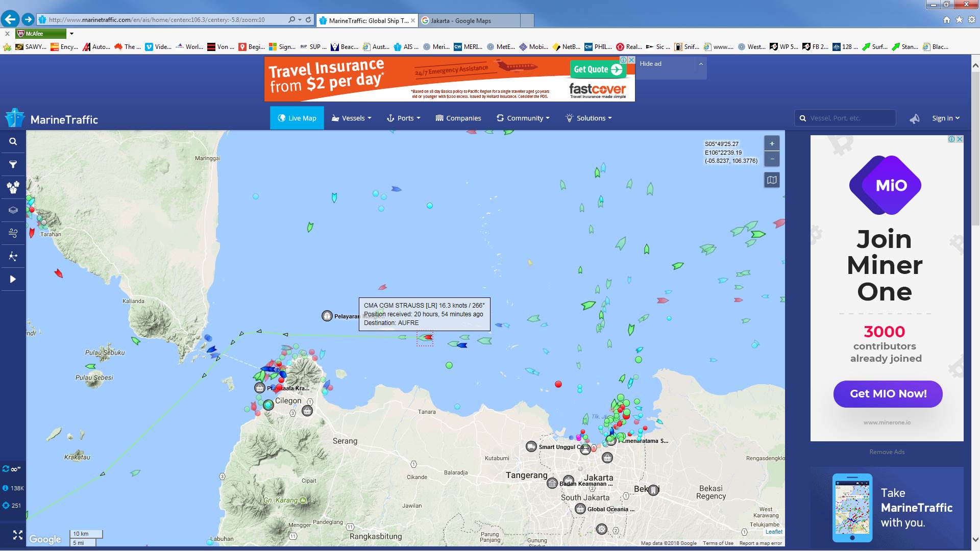Click the Get MIO Now button
The width and height of the screenshot is (980, 551).
[x=888, y=394]
